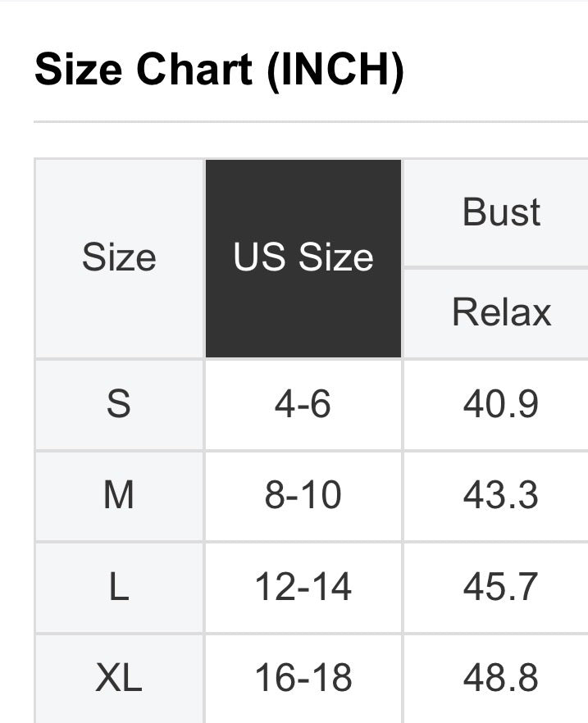
Task: Click the "Size Chart" heading text
Action: click(144, 70)
